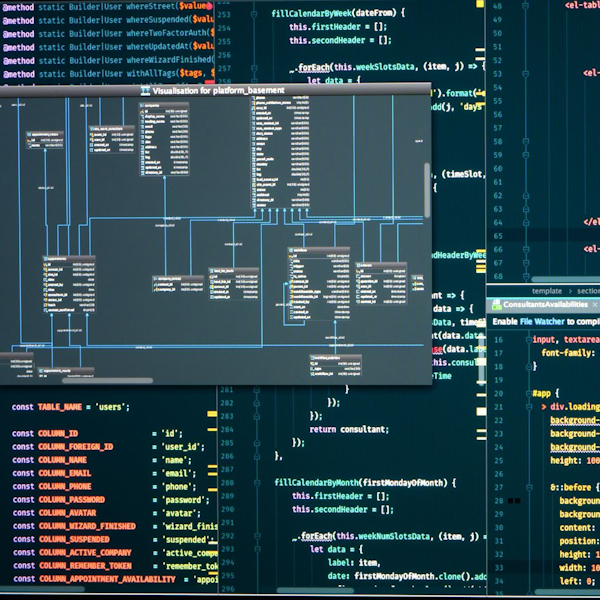This screenshot has width=600, height=600.
Task: Expand the folded div.loading arrow
Action: click(x=543, y=408)
